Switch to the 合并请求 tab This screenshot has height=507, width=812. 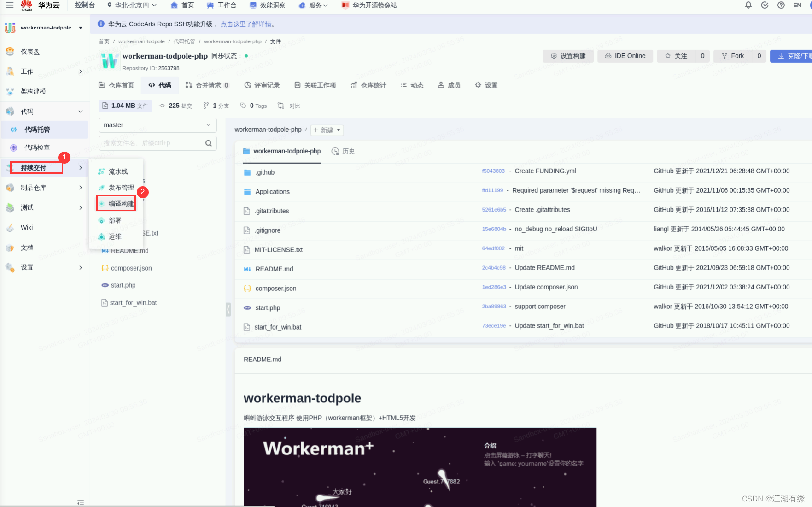[x=207, y=85]
